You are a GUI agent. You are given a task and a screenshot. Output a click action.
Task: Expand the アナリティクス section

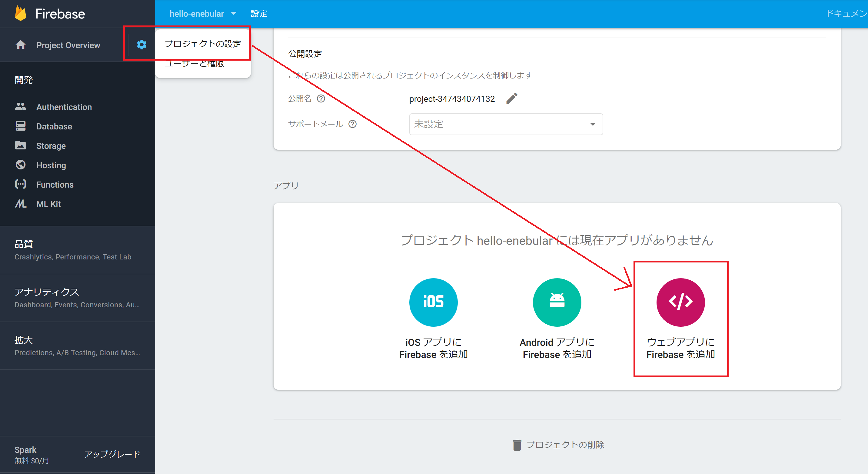(x=78, y=298)
